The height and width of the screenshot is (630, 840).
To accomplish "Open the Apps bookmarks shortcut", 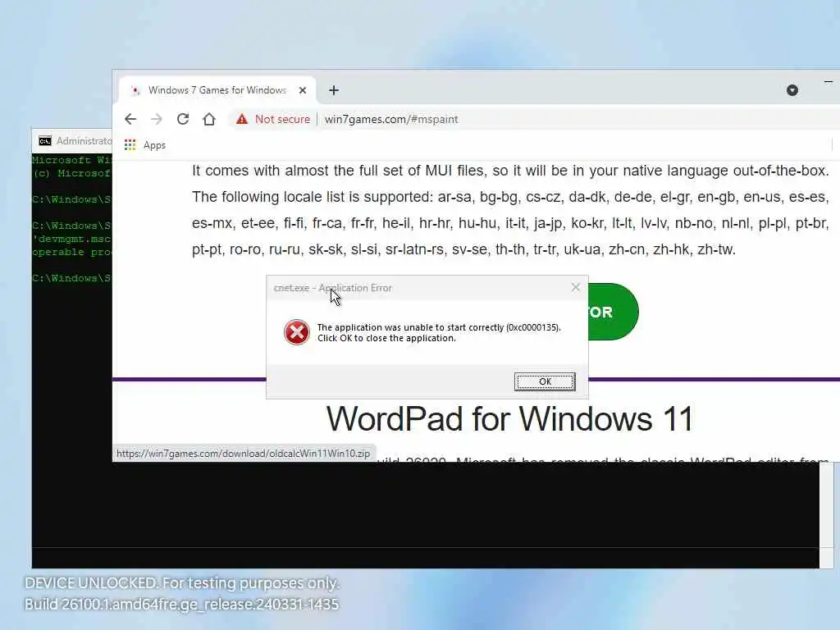I will [x=145, y=145].
